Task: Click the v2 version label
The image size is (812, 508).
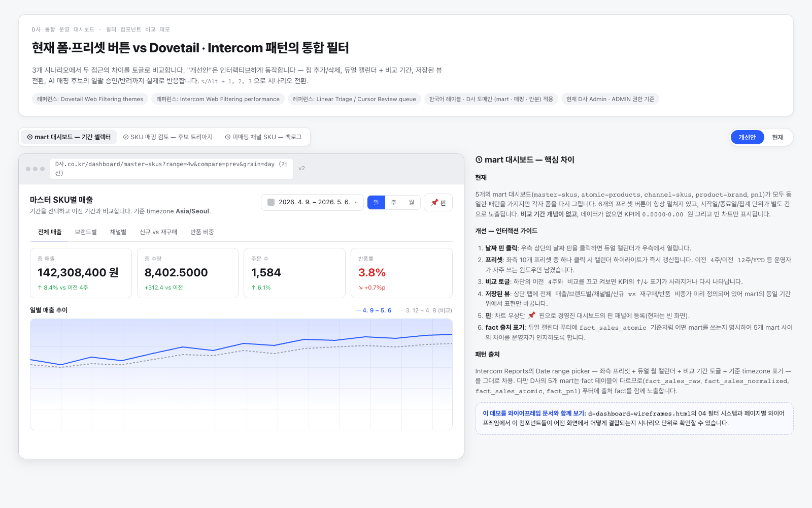Action: [301, 168]
